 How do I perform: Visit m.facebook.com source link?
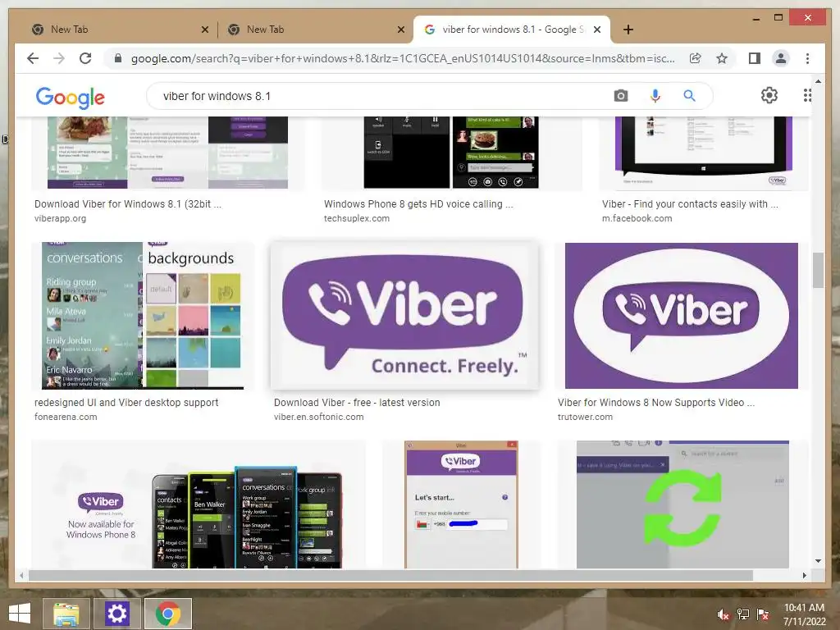(x=637, y=218)
